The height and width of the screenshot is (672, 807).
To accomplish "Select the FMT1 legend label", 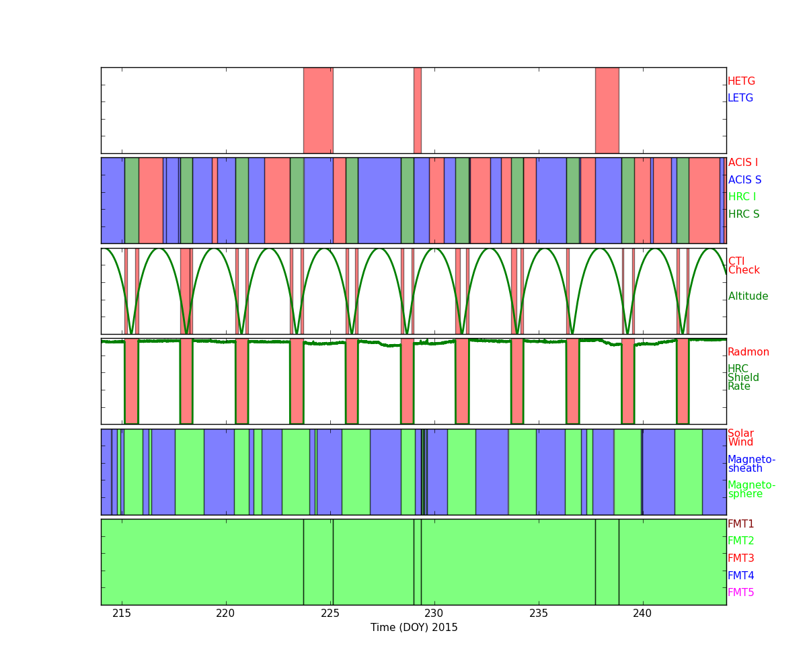I will 740,524.
